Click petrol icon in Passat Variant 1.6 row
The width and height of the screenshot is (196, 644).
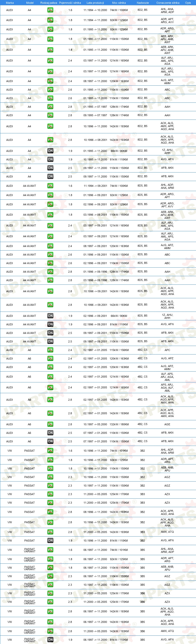[50, 550]
